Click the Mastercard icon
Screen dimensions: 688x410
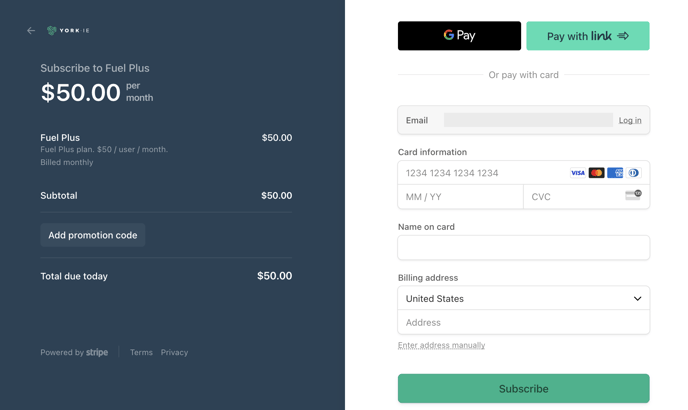(x=596, y=173)
